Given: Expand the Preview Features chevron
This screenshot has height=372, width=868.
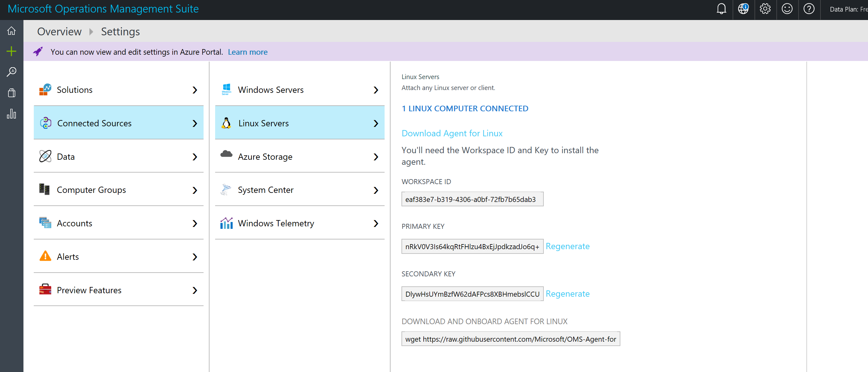Looking at the screenshot, I should coord(195,290).
